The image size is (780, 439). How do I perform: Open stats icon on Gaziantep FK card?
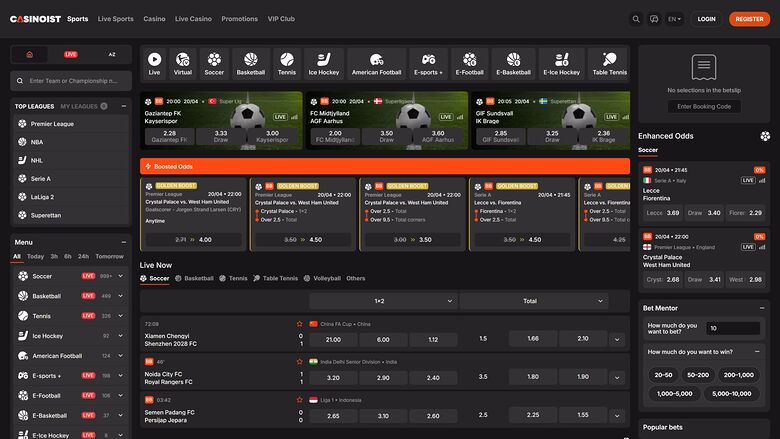(x=294, y=117)
